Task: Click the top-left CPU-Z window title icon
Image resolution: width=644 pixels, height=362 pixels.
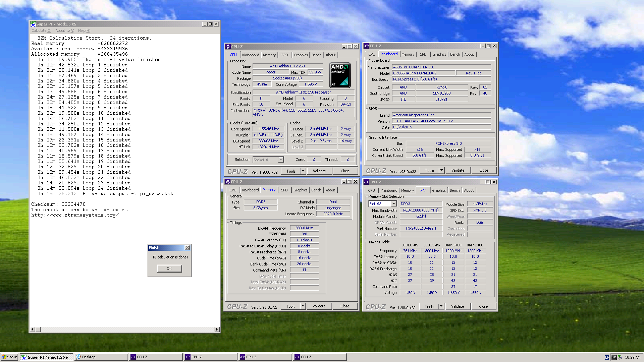Action: pos(228,47)
